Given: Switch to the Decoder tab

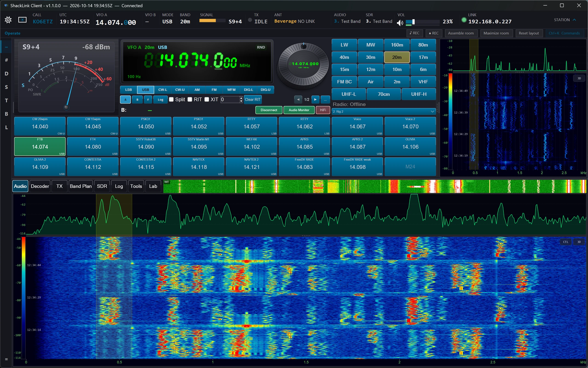Looking at the screenshot, I should point(40,186).
